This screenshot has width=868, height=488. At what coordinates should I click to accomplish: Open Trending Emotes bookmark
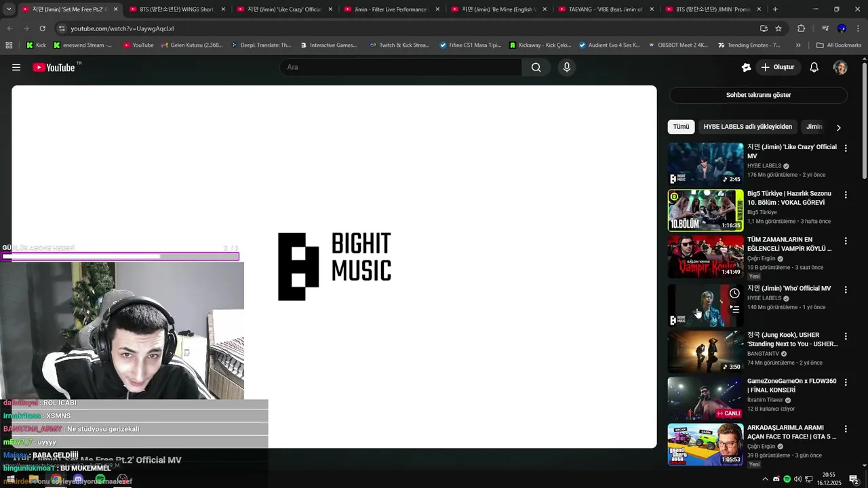(x=748, y=45)
